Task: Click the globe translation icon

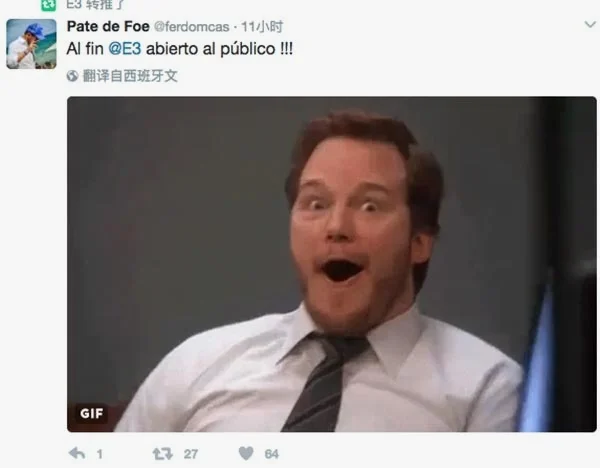Action: coord(72,76)
